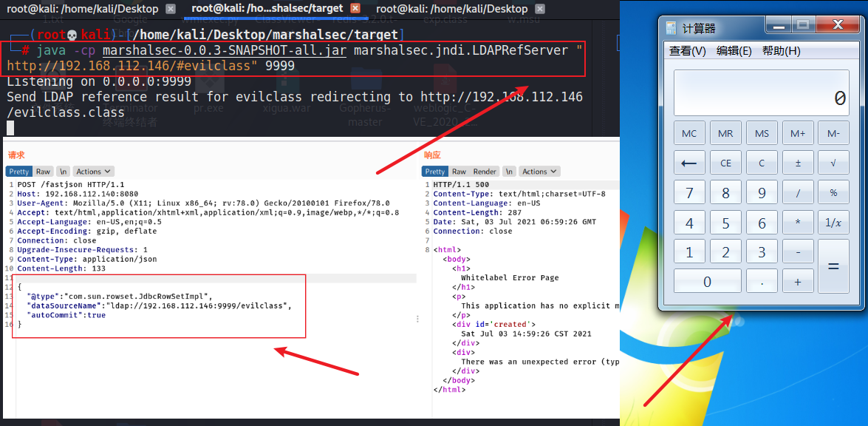Viewport: 868px width, 426px height.
Task: Click the calculator multiply key
Action: [x=798, y=223]
